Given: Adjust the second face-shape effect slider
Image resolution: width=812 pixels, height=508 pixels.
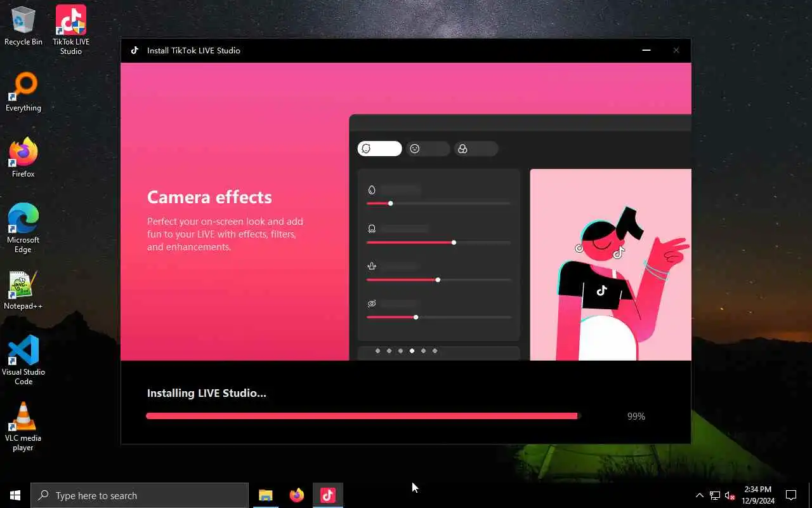Looking at the screenshot, I should pyautogui.click(x=438, y=243).
